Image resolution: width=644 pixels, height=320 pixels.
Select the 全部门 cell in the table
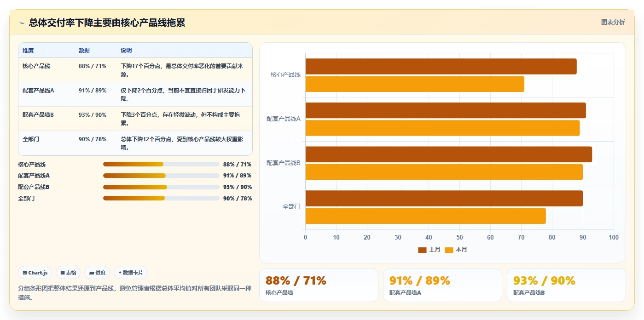(31, 139)
